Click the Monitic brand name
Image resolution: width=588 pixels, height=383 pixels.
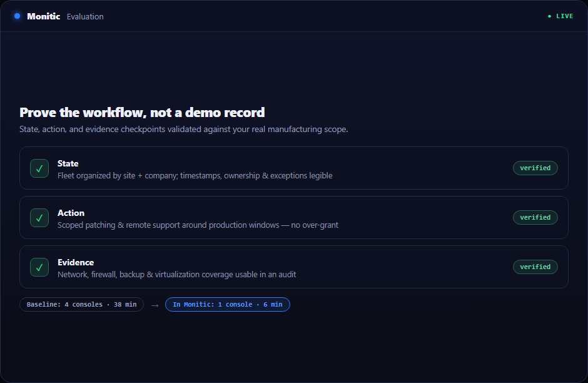[44, 16]
